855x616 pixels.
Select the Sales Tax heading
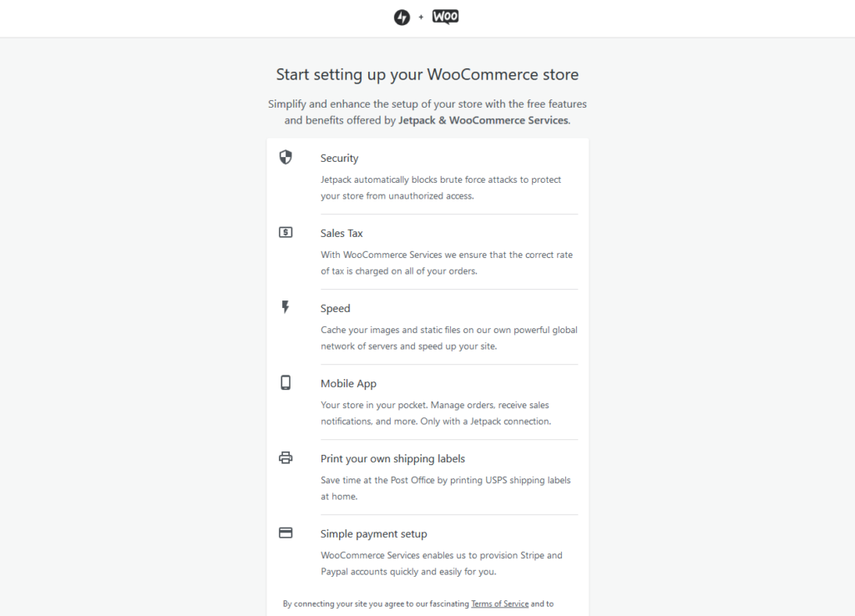pos(341,234)
